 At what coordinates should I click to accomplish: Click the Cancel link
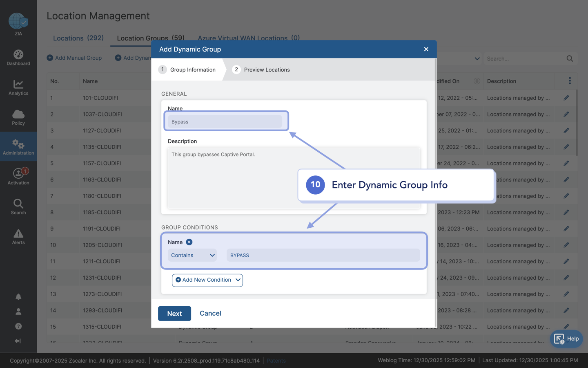(210, 313)
